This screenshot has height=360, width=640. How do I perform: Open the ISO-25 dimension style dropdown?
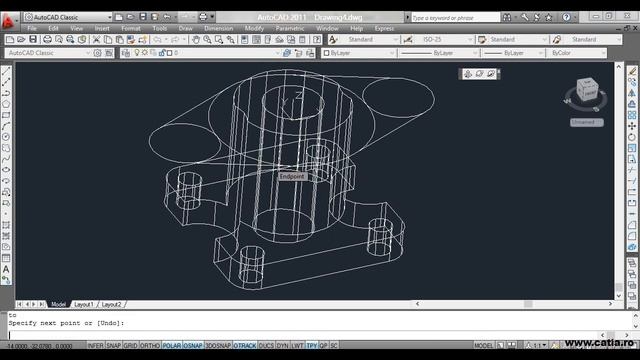click(x=444, y=40)
